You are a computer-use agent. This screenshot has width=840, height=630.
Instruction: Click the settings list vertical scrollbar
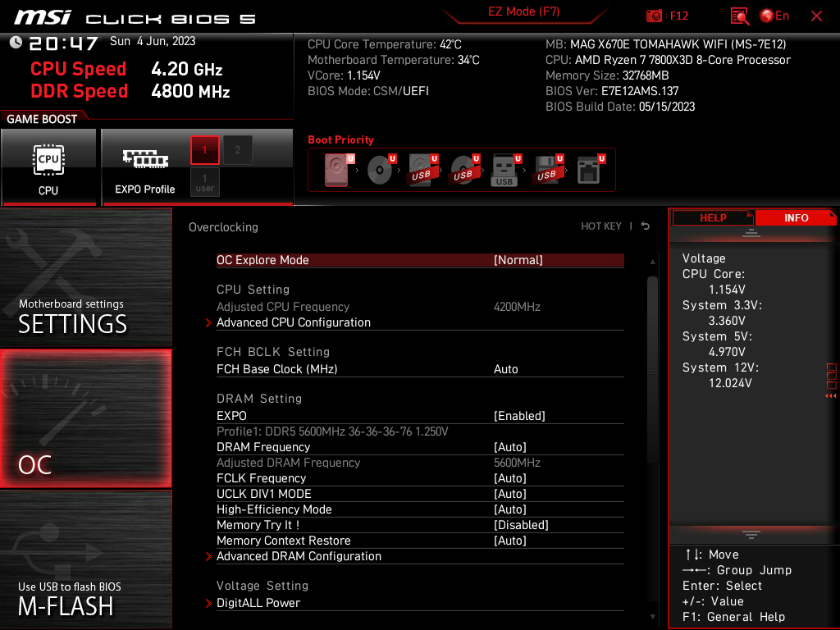(x=652, y=369)
